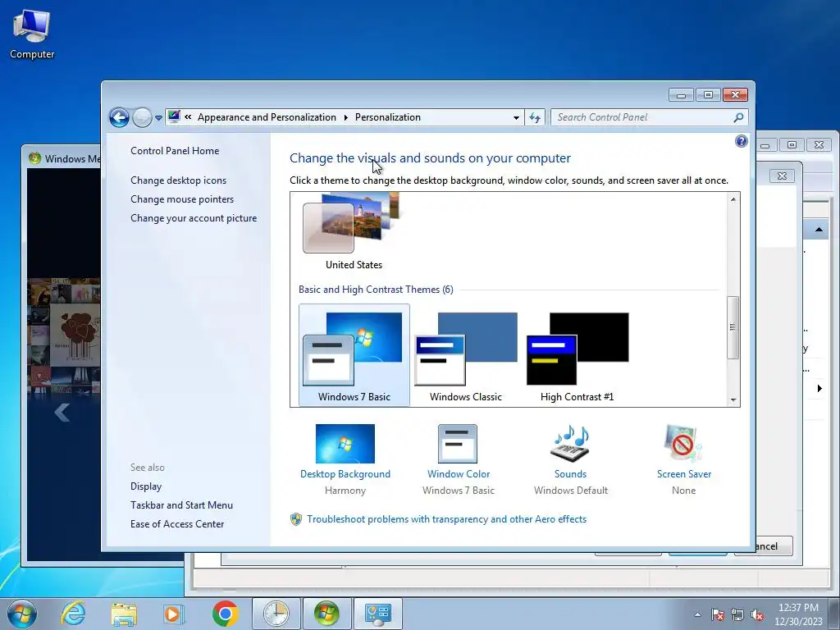
Task: Show hidden tray icons arrow
Action: point(697,614)
